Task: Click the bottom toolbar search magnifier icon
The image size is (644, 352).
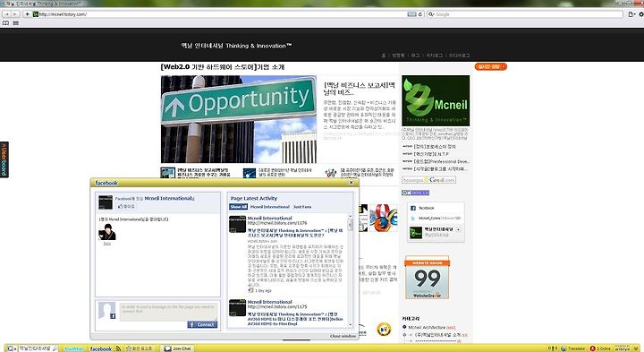Action: pos(55,348)
